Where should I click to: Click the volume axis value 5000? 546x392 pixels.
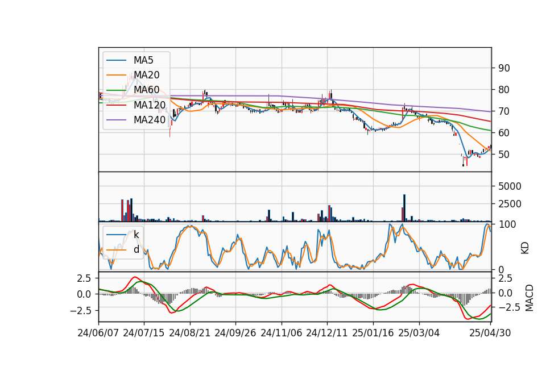pyautogui.click(x=510, y=186)
